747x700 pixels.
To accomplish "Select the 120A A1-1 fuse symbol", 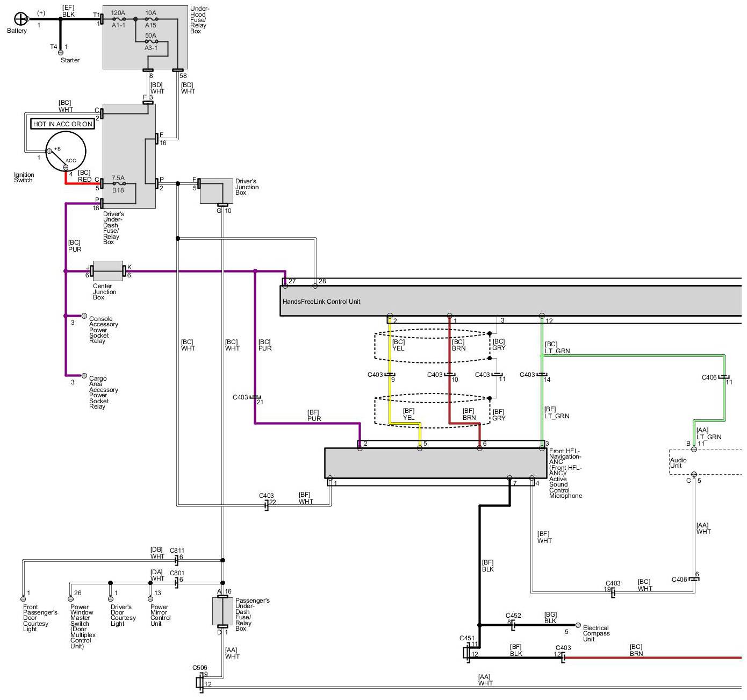I will point(119,19).
